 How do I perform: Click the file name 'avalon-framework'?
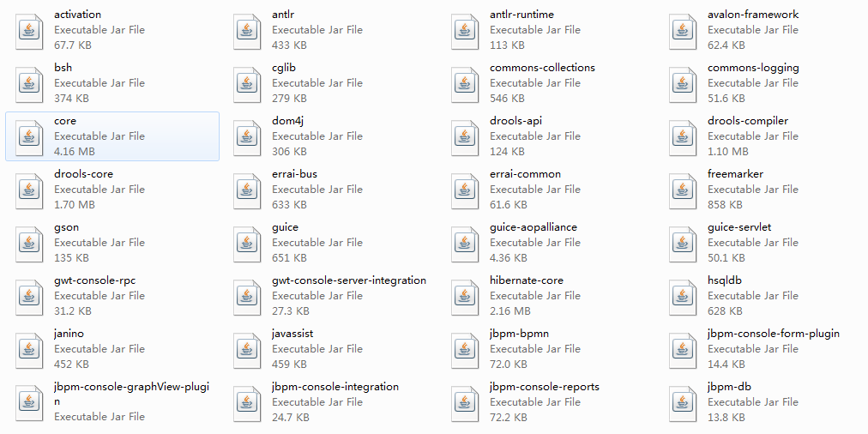(x=753, y=15)
